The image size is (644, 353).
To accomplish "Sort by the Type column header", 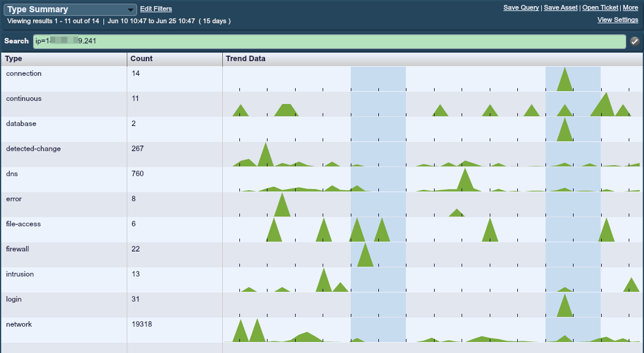I will (64, 59).
